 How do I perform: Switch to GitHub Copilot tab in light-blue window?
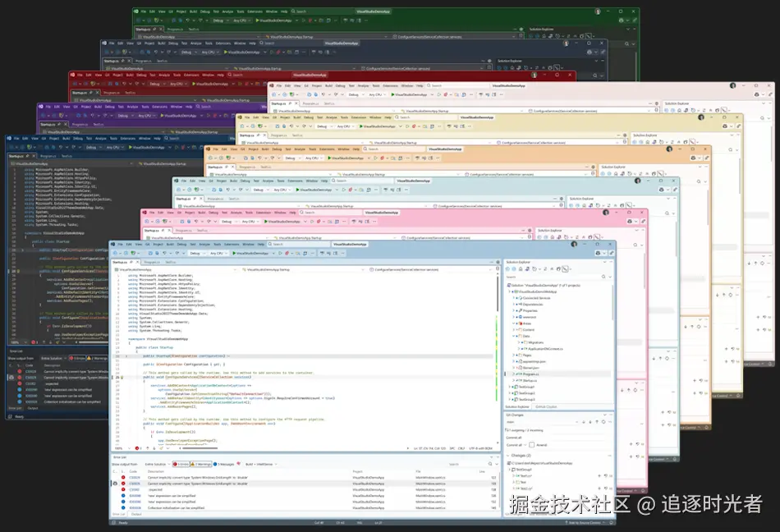tap(546, 406)
